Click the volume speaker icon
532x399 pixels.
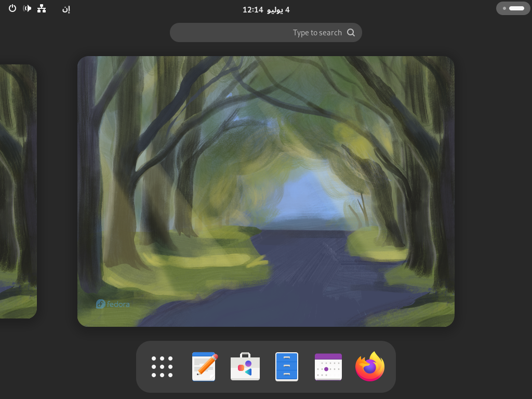coord(27,8)
